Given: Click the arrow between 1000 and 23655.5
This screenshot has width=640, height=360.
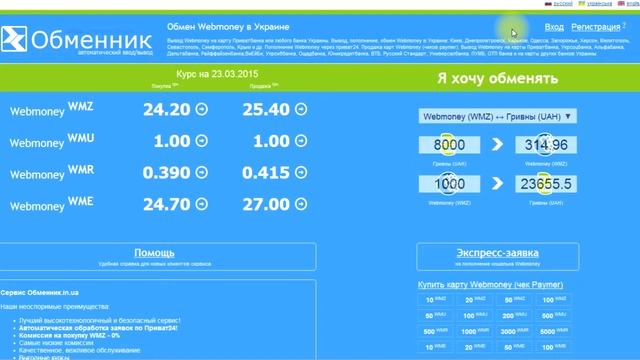Looking at the screenshot, I should click(497, 184).
